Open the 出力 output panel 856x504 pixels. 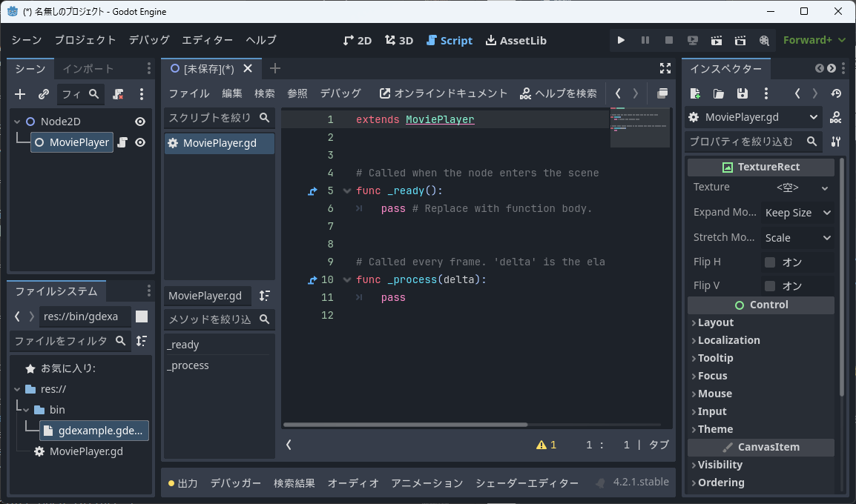click(x=184, y=482)
